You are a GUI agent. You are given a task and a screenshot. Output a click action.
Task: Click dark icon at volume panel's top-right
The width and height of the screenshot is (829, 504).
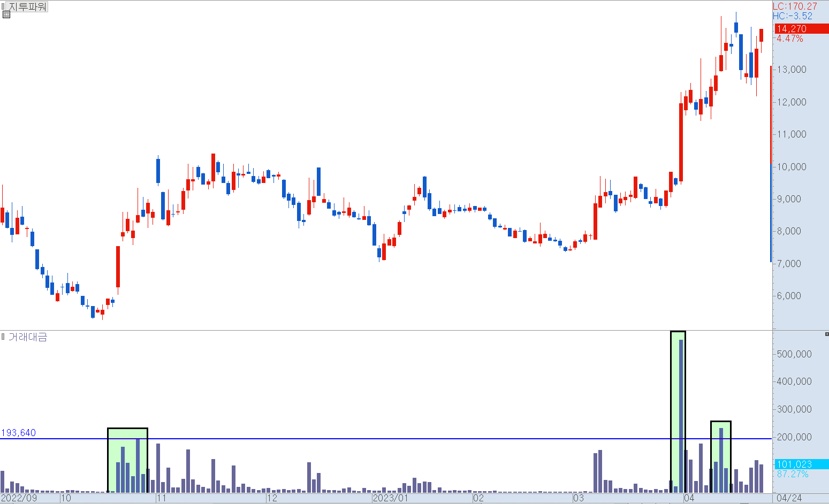pos(826,334)
